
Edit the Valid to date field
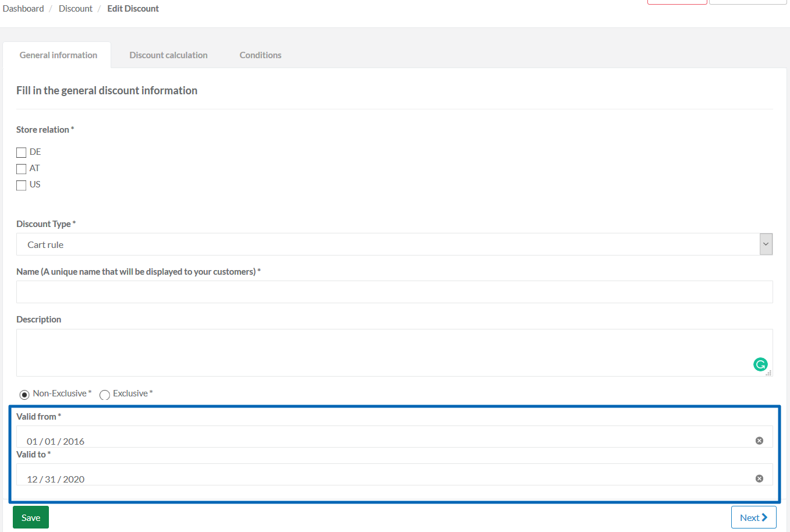[394, 474]
